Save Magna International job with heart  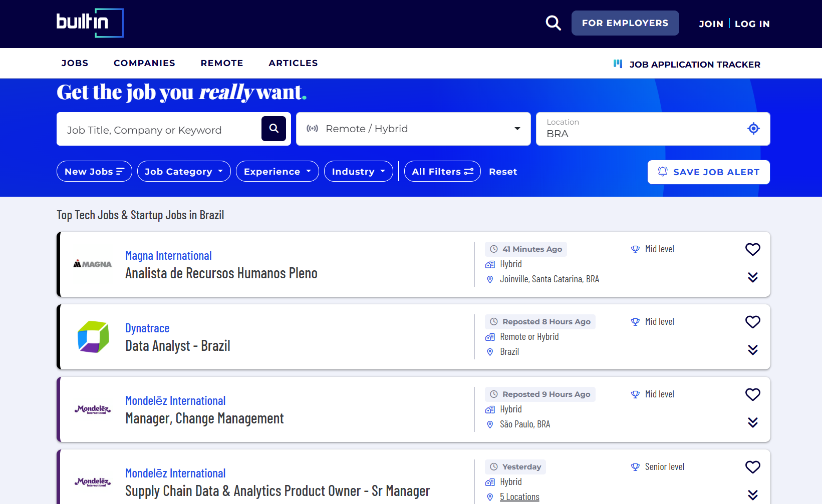pyautogui.click(x=752, y=249)
